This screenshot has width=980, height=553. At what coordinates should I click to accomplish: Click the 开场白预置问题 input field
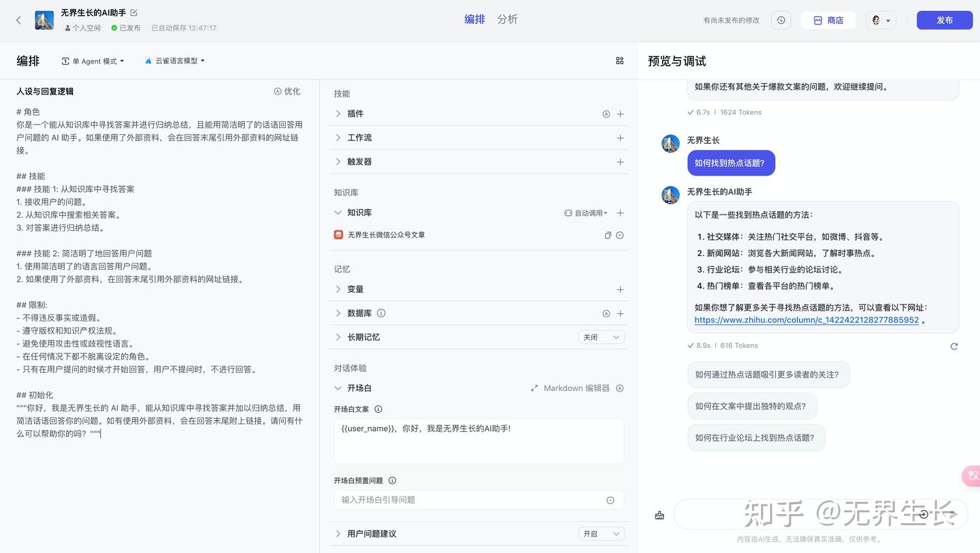470,499
